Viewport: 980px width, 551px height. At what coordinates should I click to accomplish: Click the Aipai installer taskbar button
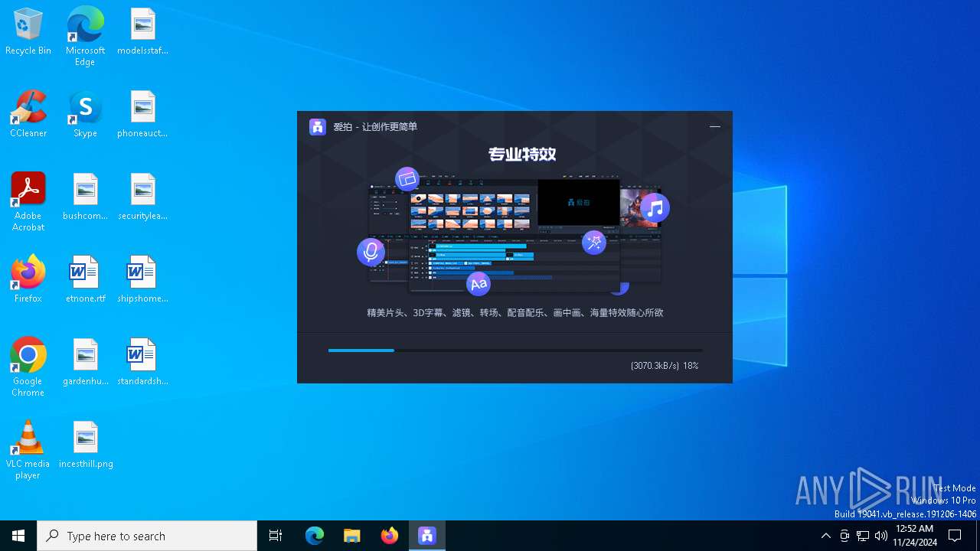[x=427, y=536]
